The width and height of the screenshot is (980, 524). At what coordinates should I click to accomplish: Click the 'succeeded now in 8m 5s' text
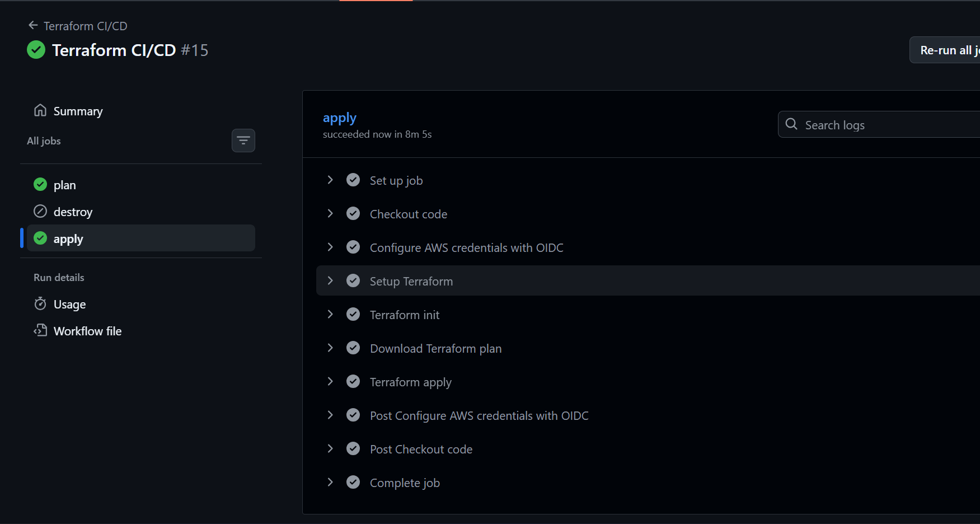coord(377,134)
